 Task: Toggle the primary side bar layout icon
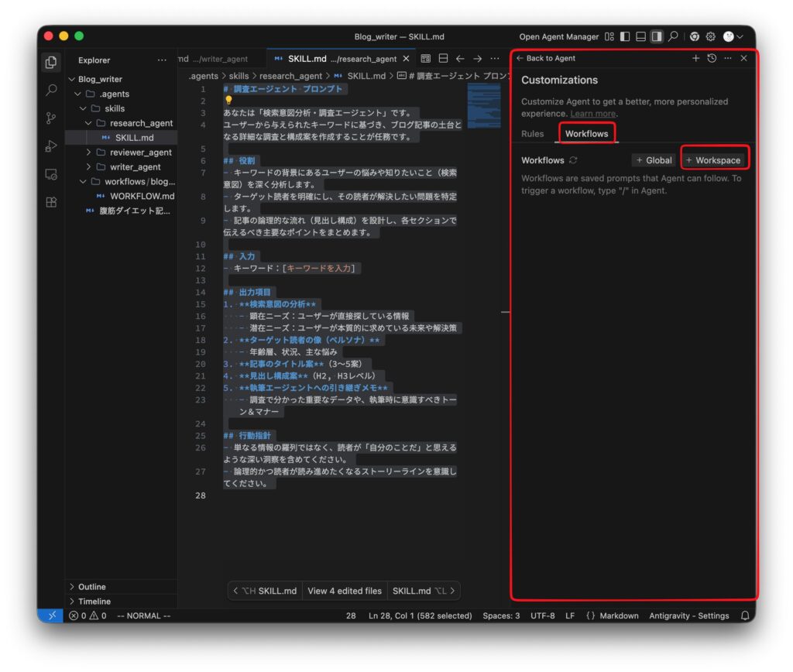click(625, 36)
